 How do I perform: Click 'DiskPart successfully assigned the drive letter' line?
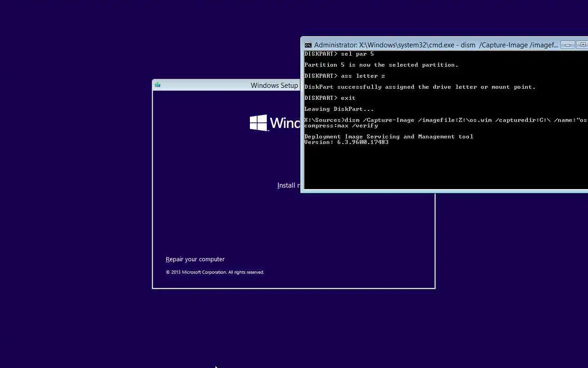420,87
